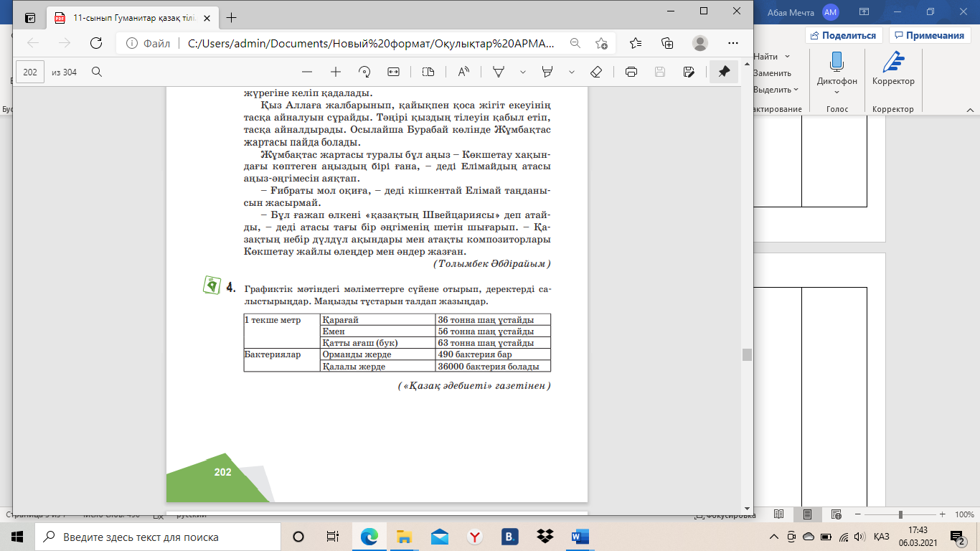
Task: Select the PDF Highlight tool
Action: point(547,72)
